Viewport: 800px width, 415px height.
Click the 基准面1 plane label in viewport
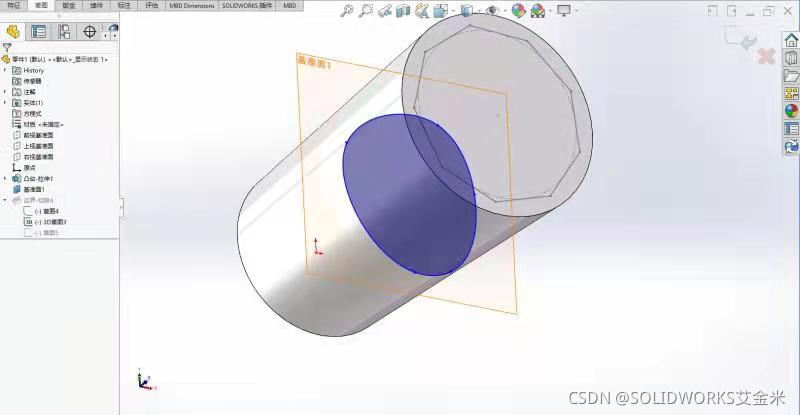[314, 62]
